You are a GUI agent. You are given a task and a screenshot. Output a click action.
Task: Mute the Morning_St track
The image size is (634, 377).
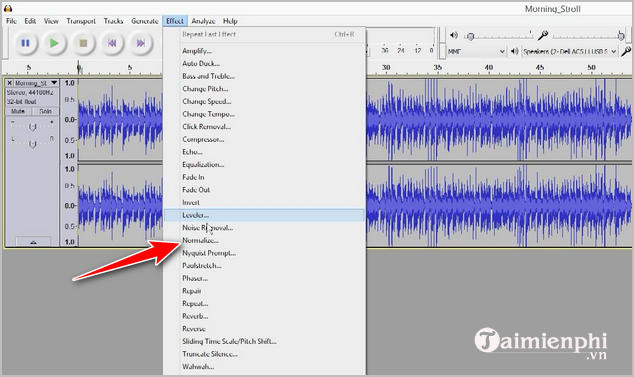point(18,111)
